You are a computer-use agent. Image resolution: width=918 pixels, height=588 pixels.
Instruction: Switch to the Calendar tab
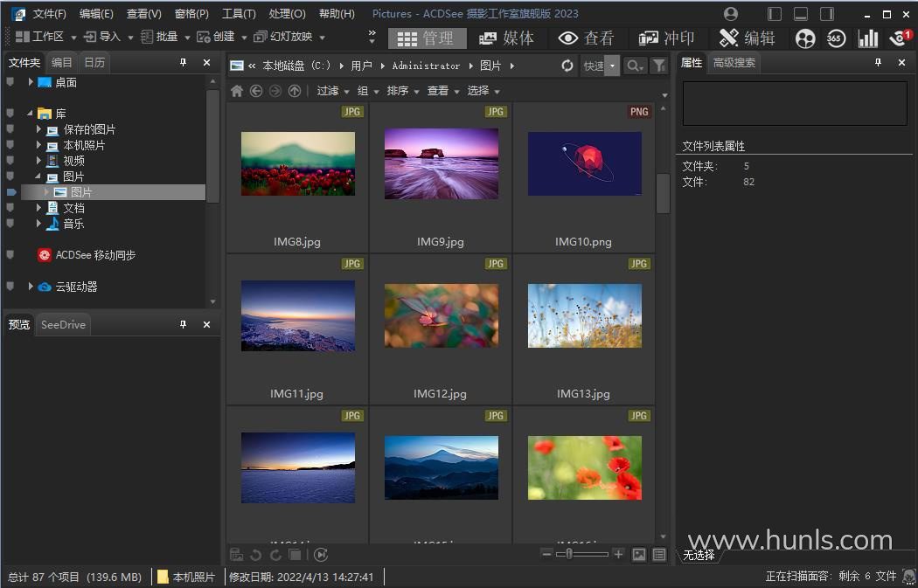pos(94,62)
